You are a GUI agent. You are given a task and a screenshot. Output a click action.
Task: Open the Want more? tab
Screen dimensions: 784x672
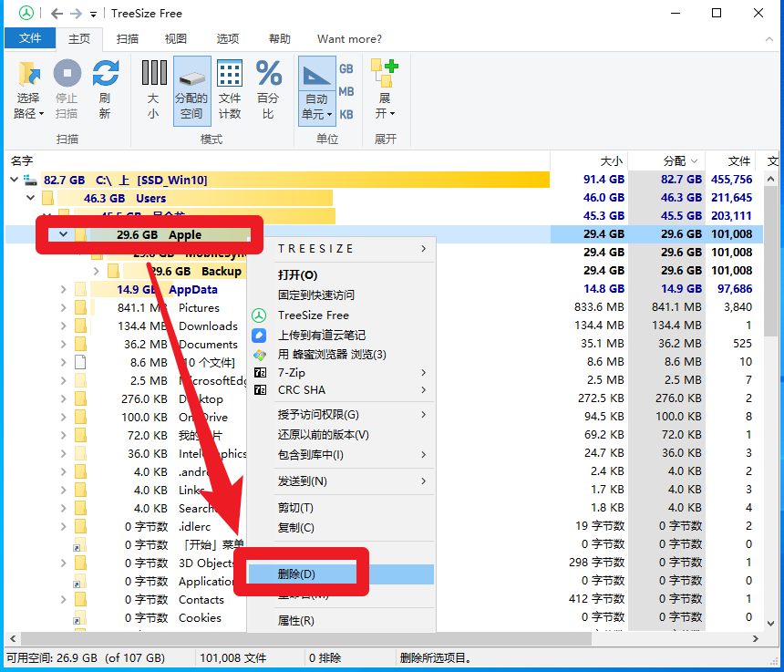pyautogui.click(x=349, y=38)
